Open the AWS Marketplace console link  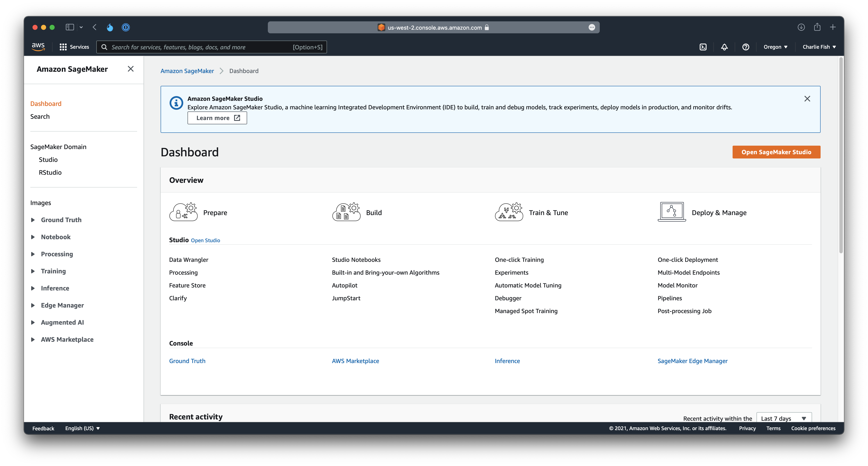pos(355,361)
